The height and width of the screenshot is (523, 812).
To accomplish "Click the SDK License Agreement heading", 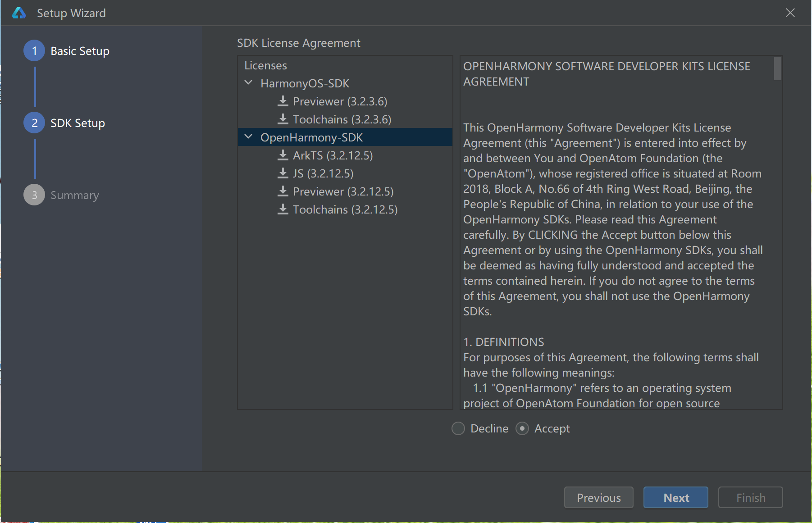I will (298, 43).
